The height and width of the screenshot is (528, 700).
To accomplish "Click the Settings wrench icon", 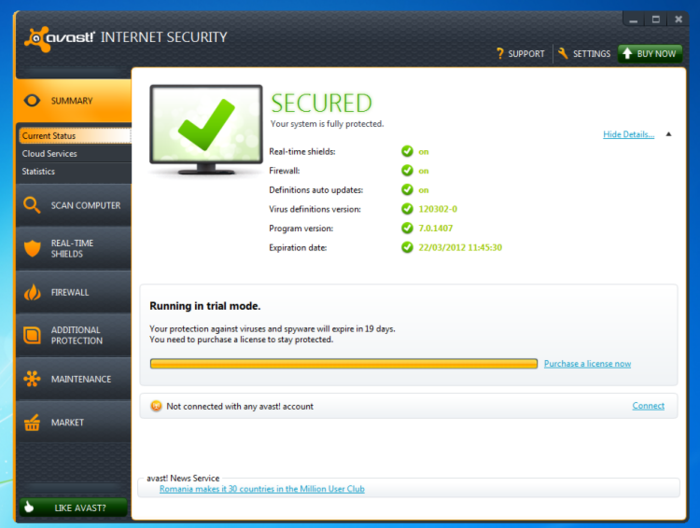I will pyautogui.click(x=562, y=54).
